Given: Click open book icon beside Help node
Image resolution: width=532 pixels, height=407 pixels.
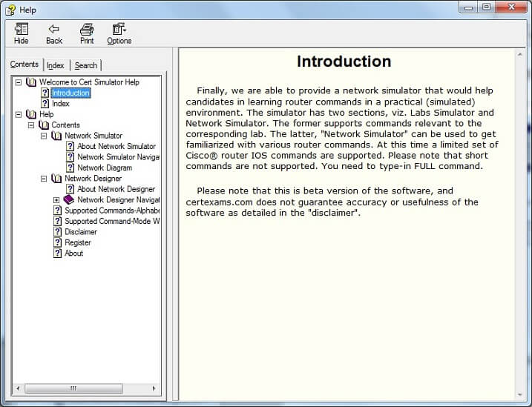Looking at the screenshot, I should point(31,114).
